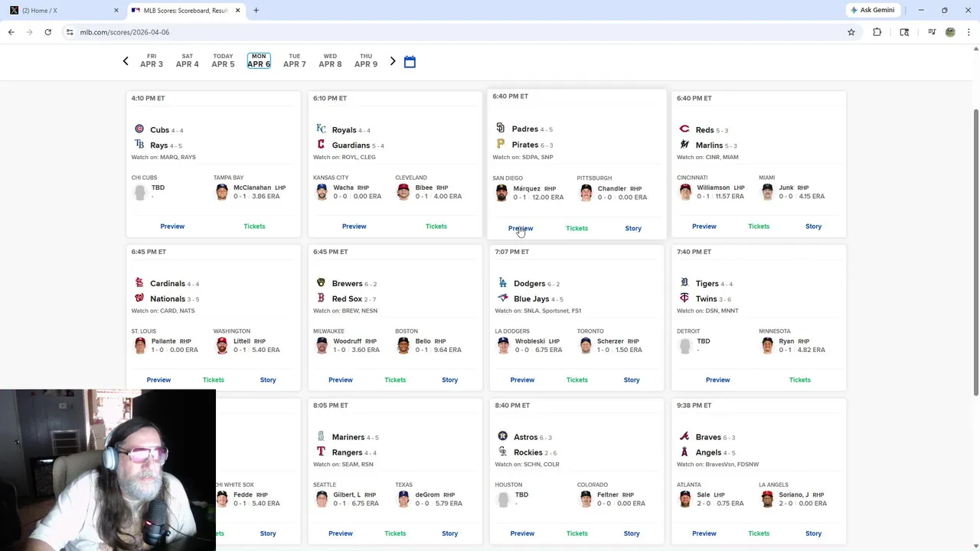Image resolution: width=980 pixels, height=551 pixels.
Task: Click the Padres team logo
Action: [x=501, y=129]
